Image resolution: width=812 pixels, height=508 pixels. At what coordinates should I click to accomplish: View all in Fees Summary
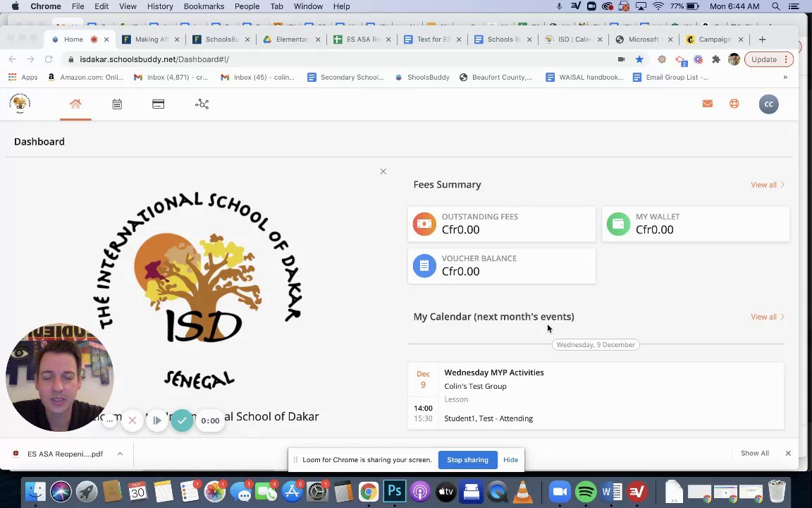(x=768, y=185)
